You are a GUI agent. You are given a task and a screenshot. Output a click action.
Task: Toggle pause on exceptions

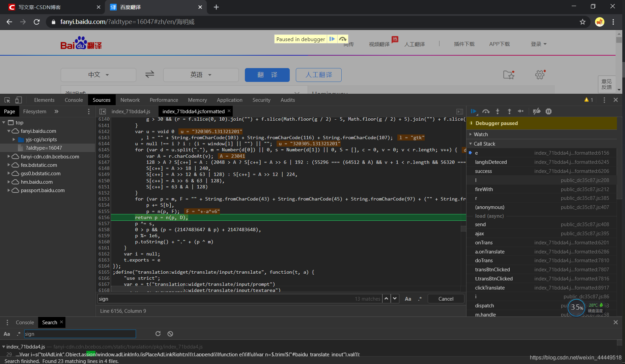(549, 111)
